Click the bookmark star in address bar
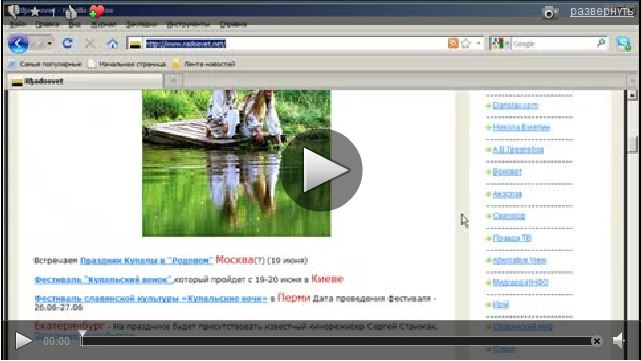 click(466, 43)
